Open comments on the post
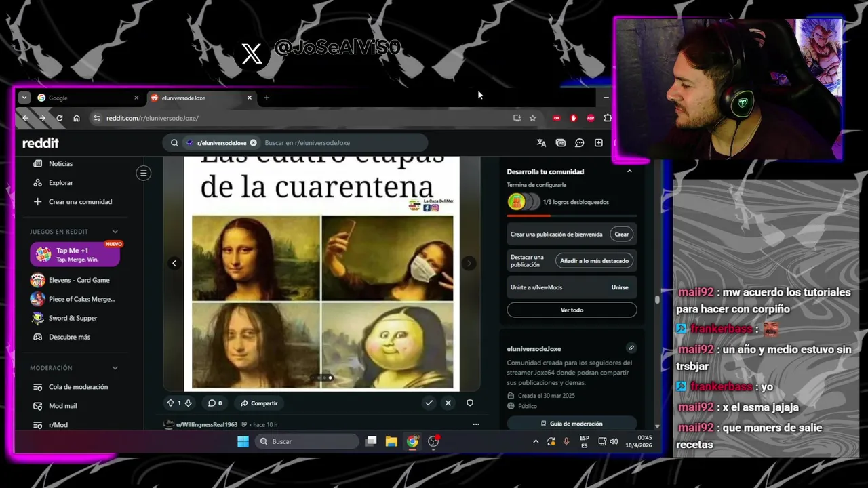Image resolution: width=868 pixels, height=488 pixels. [215, 403]
